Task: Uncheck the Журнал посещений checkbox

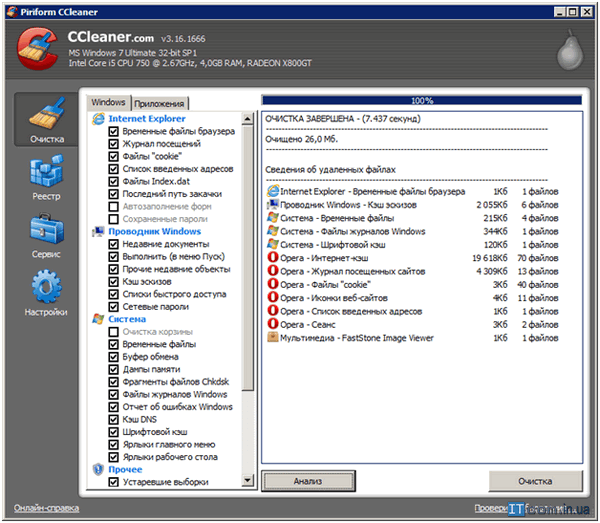Action: point(114,144)
